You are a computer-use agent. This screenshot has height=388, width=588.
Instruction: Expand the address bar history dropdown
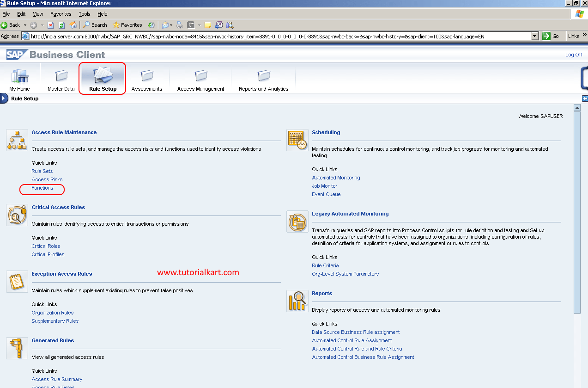click(535, 36)
